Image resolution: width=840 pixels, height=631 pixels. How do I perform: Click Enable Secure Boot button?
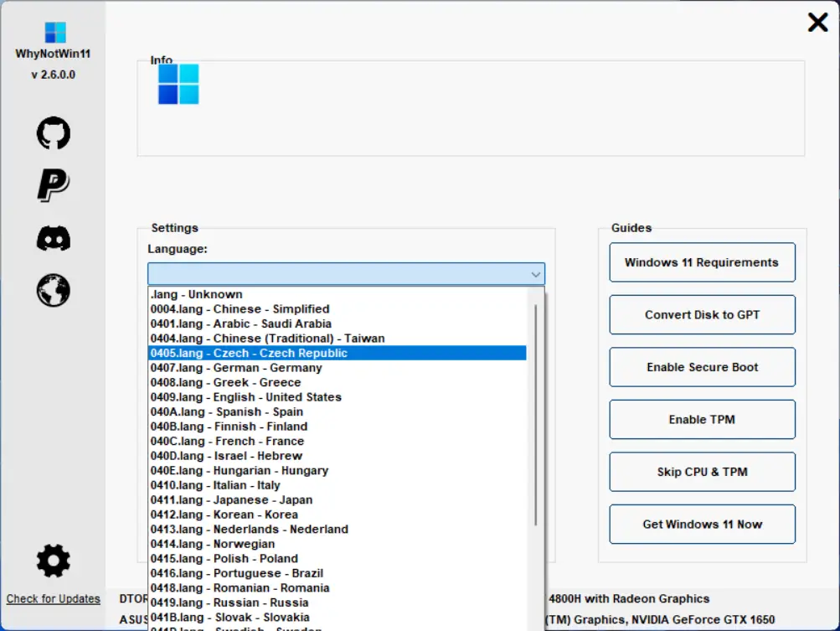(x=702, y=367)
